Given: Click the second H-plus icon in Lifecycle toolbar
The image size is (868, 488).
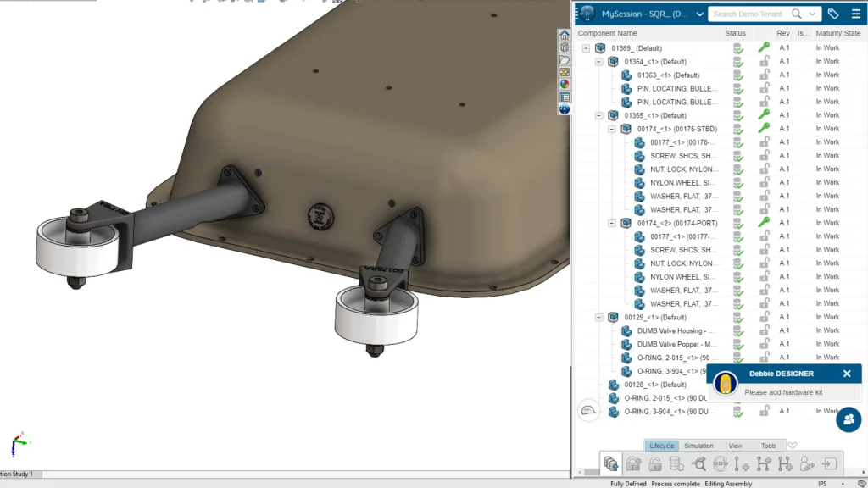Looking at the screenshot, I should pyautogui.click(x=786, y=463).
